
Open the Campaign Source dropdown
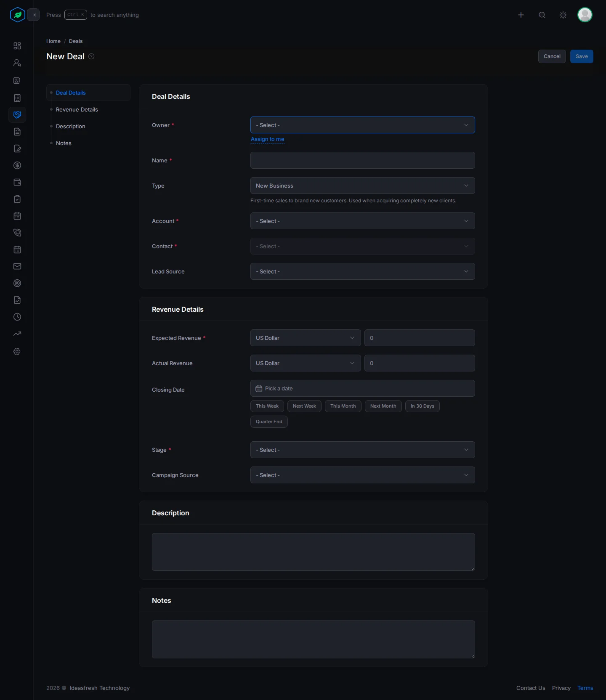(363, 475)
